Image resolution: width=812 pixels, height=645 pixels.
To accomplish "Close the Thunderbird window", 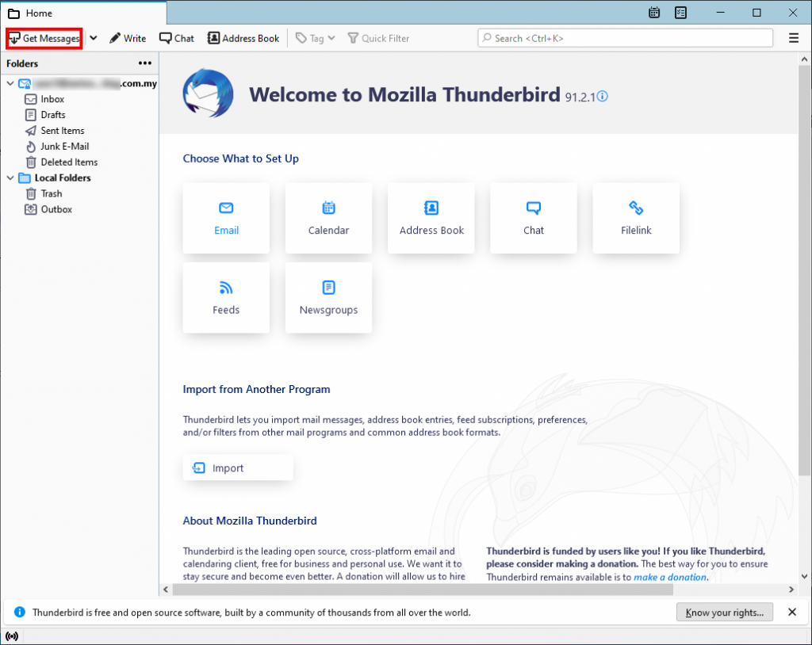I will click(793, 13).
